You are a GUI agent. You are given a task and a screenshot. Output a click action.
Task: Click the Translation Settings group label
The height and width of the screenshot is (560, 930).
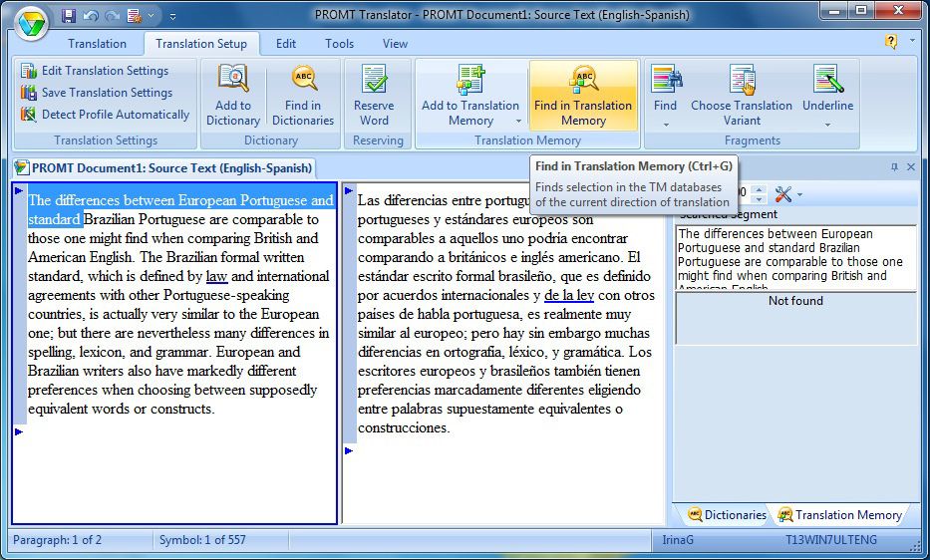[x=106, y=140]
